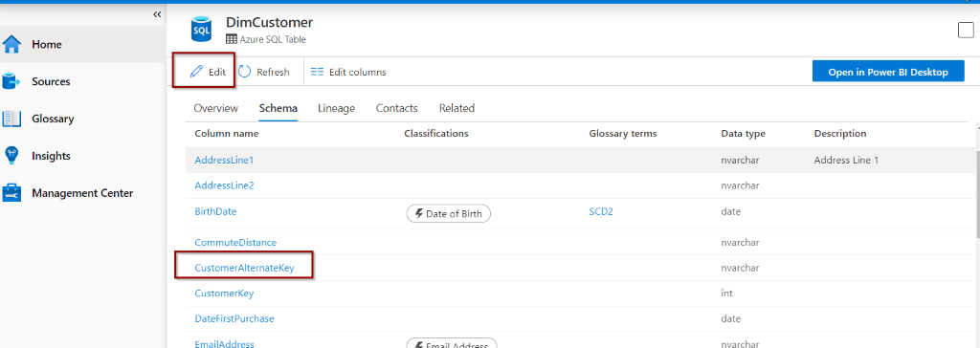The width and height of the screenshot is (980, 348).
Task: Click the Refresh button
Action: click(264, 72)
